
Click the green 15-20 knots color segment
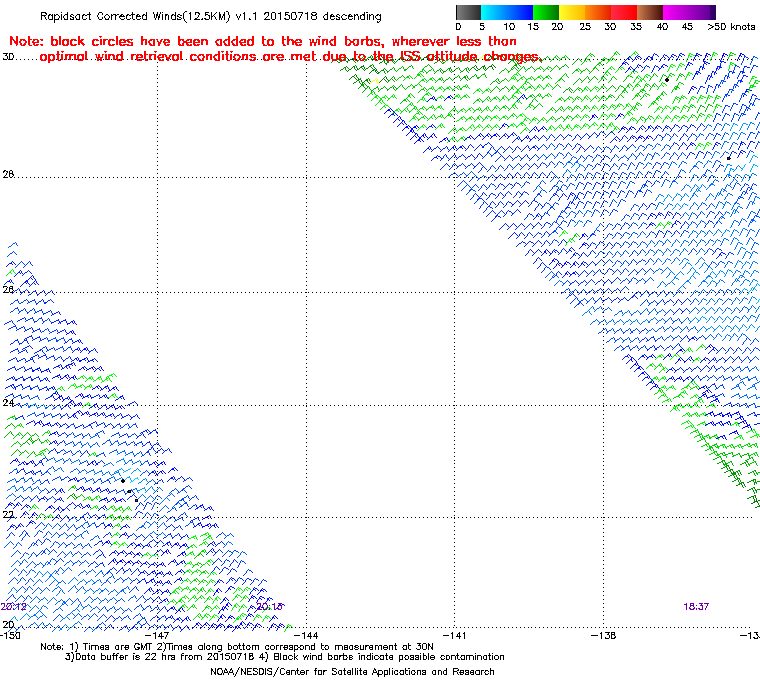point(546,12)
